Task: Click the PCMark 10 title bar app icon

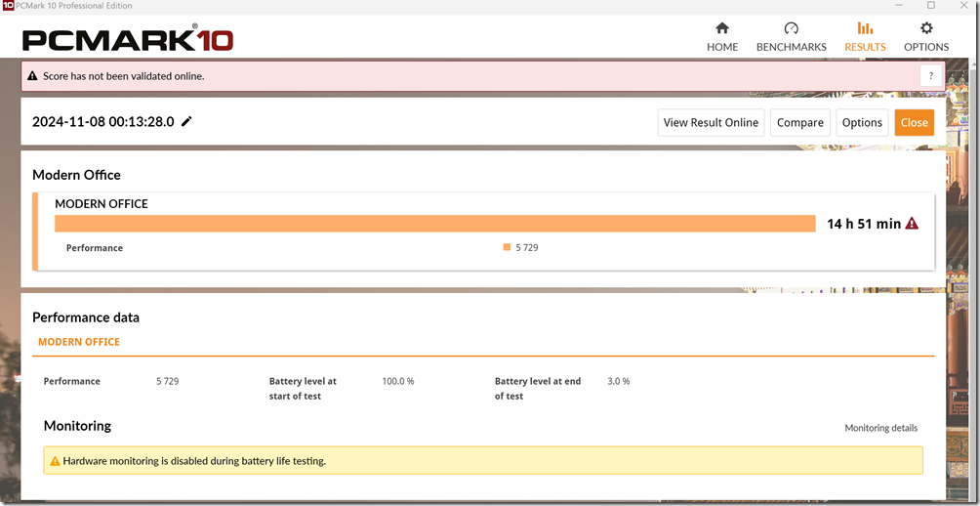Action: [8, 6]
